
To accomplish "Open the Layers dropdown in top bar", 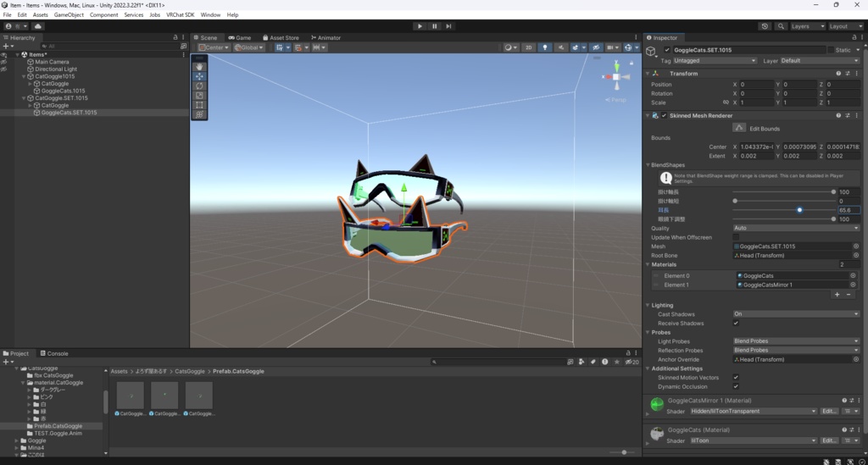I will pyautogui.click(x=807, y=26).
